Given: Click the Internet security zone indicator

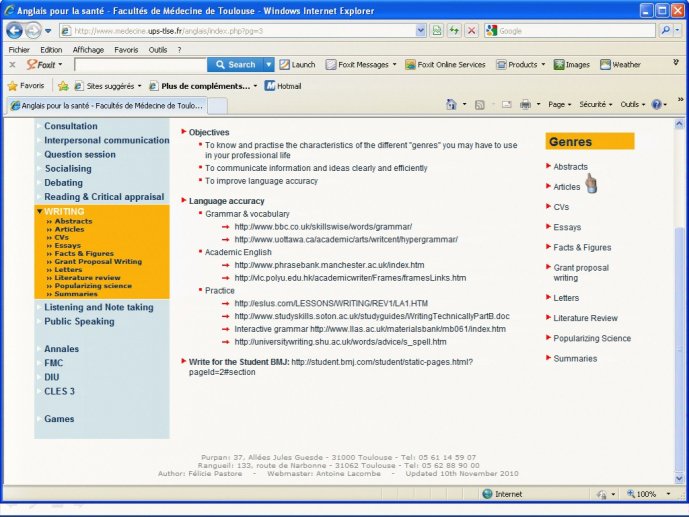Looking at the screenshot, I should tap(502, 494).
